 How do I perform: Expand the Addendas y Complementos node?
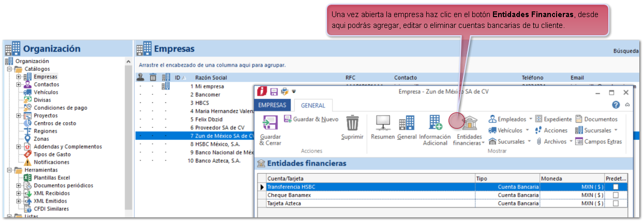coord(19,146)
